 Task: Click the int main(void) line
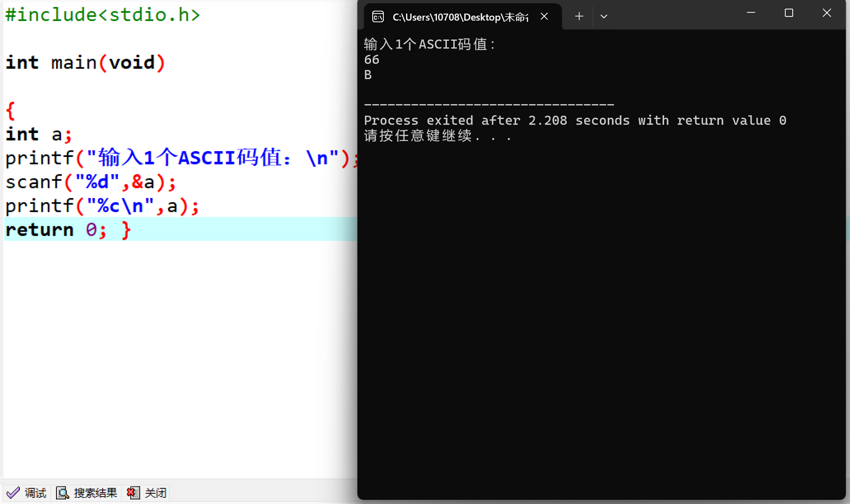[x=85, y=62]
